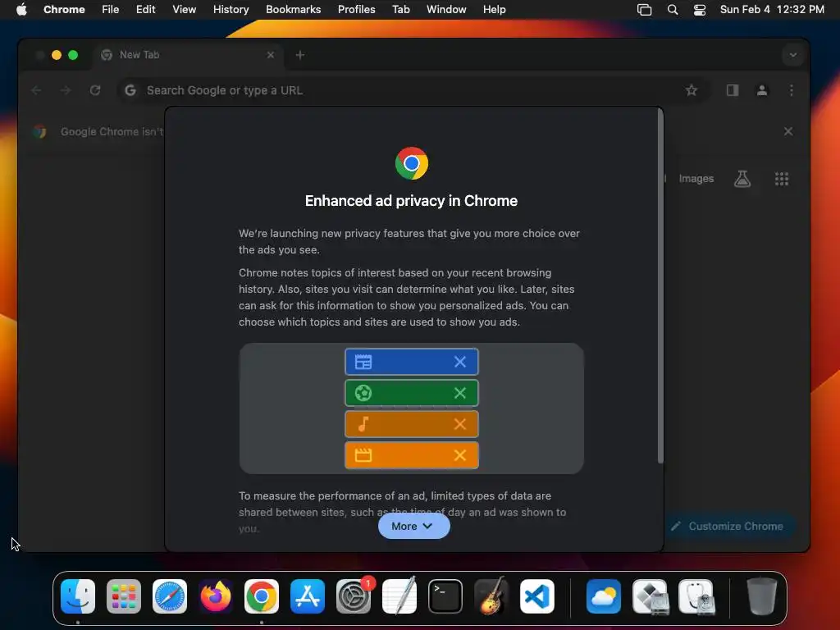This screenshot has width=840, height=630.
Task: Click the More button in privacy dialog
Action: pos(413,526)
